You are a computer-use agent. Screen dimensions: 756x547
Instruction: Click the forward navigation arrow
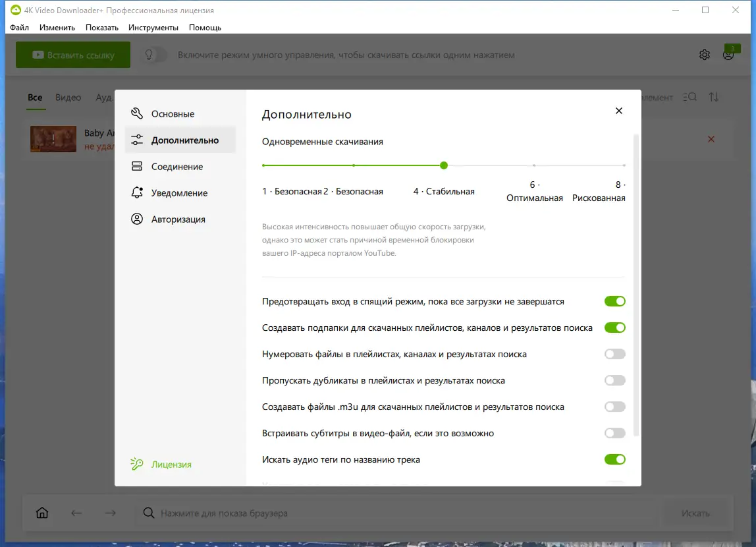[x=111, y=513]
